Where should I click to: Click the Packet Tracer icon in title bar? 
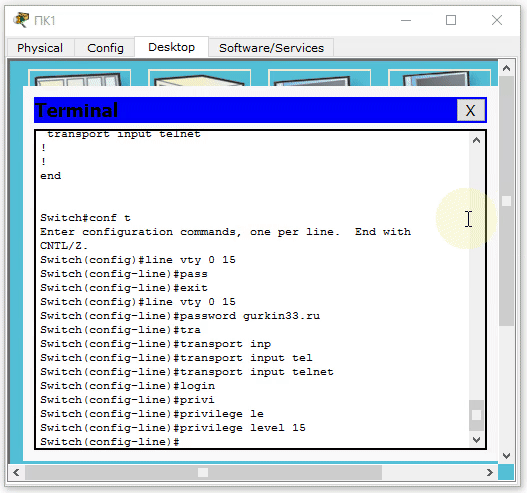coord(21,20)
